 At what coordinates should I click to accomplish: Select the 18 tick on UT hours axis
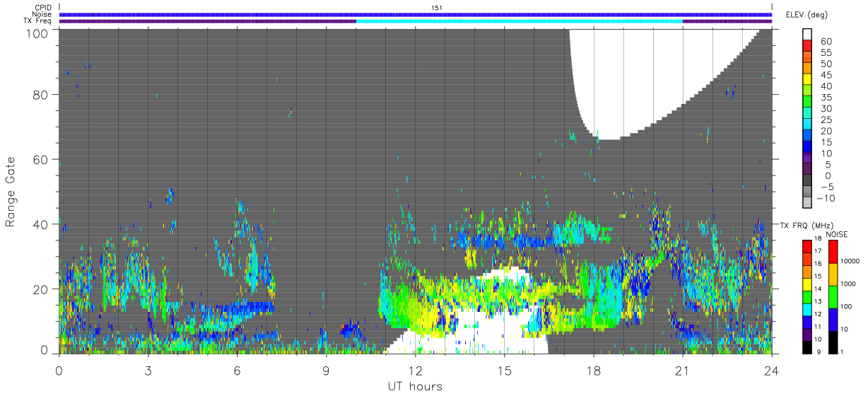(x=593, y=370)
